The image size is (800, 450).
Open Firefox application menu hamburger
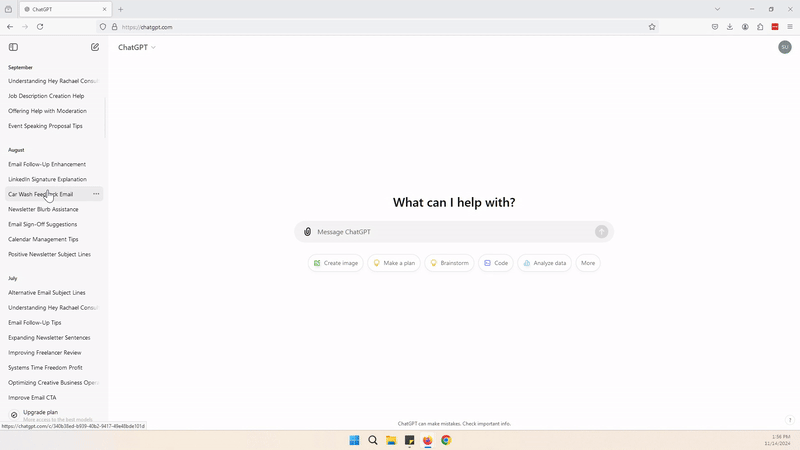tap(790, 27)
